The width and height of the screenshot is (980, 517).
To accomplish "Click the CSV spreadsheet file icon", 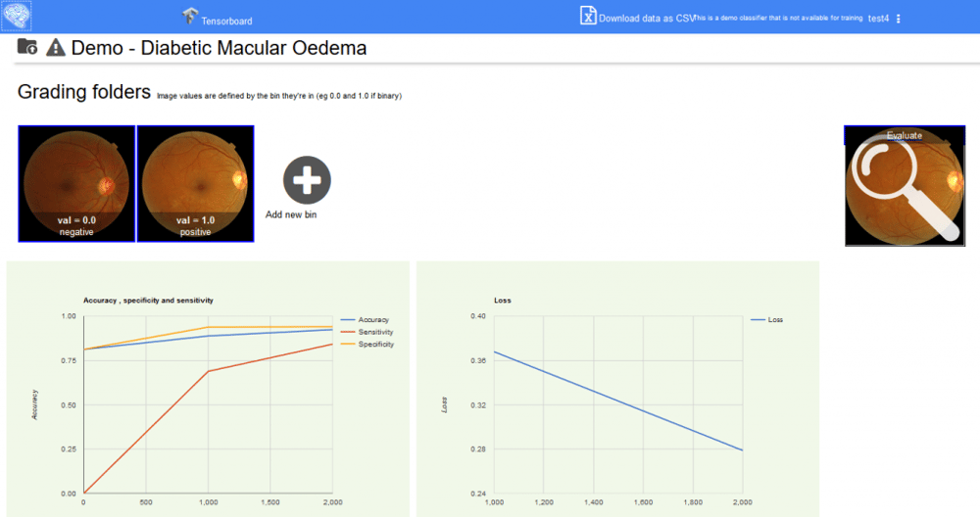I will [588, 16].
